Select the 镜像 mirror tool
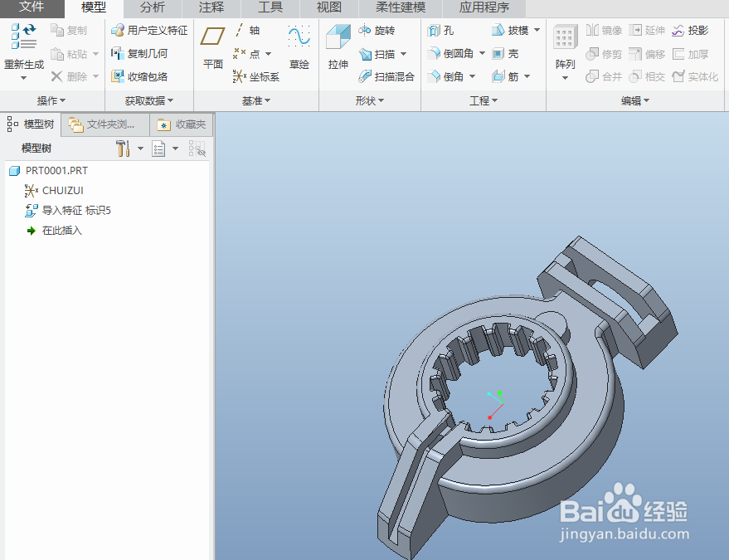 [x=604, y=30]
